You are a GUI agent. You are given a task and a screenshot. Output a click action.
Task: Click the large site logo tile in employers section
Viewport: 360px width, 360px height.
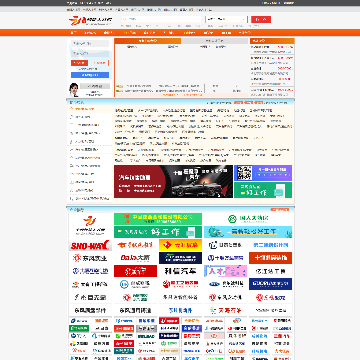tap(90, 225)
